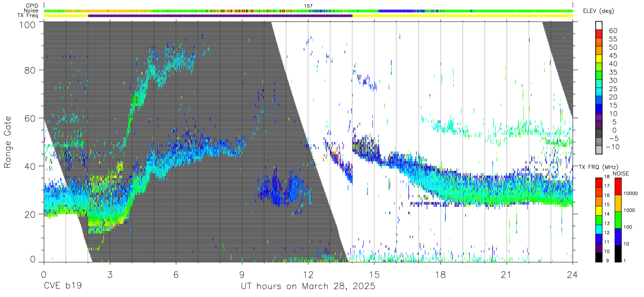The width and height of the screenshot is (644, 297).
Task: Click the NOISE legend title
Action: (620, 173)
